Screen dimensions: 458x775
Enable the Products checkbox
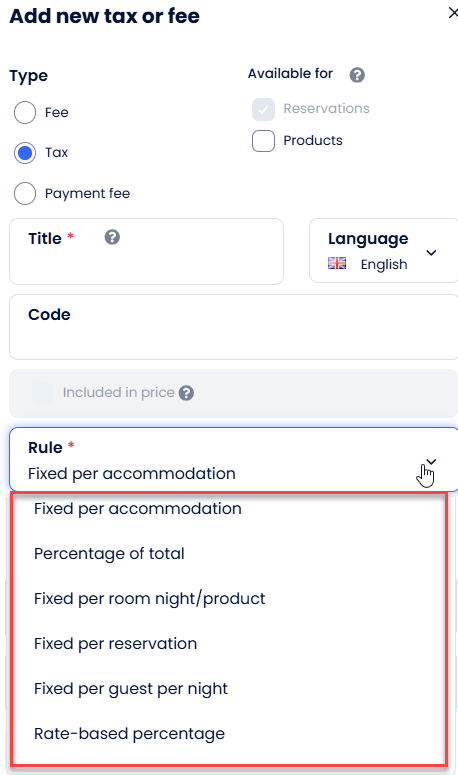pos(263,141)
